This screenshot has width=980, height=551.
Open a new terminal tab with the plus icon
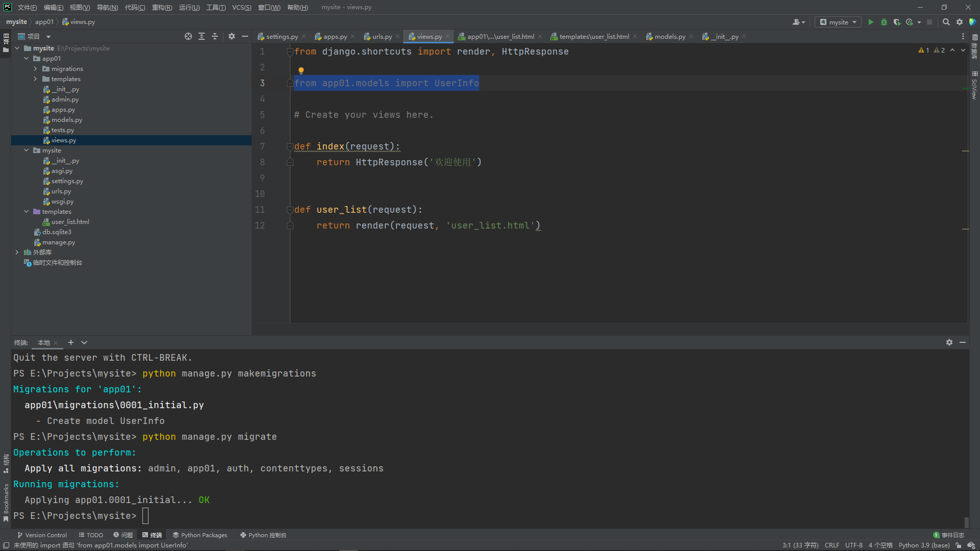pos(71,342)
